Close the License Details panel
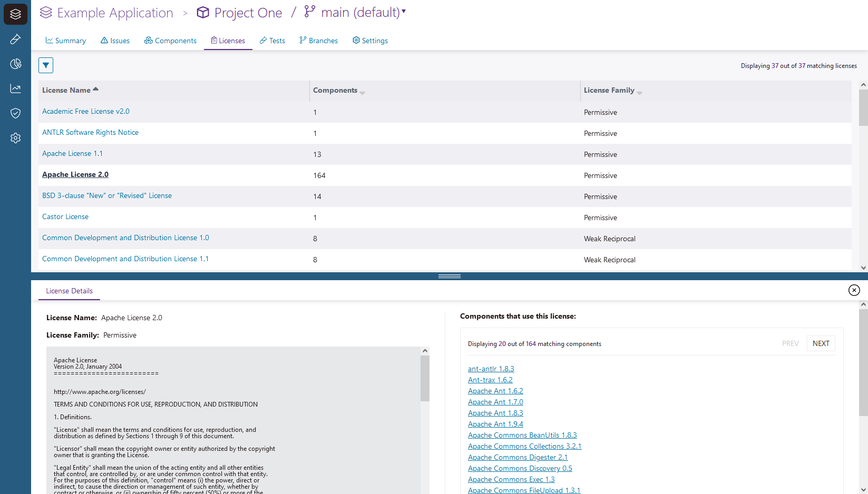The height and width of the screenshot is (494, 868). point(854,290)
